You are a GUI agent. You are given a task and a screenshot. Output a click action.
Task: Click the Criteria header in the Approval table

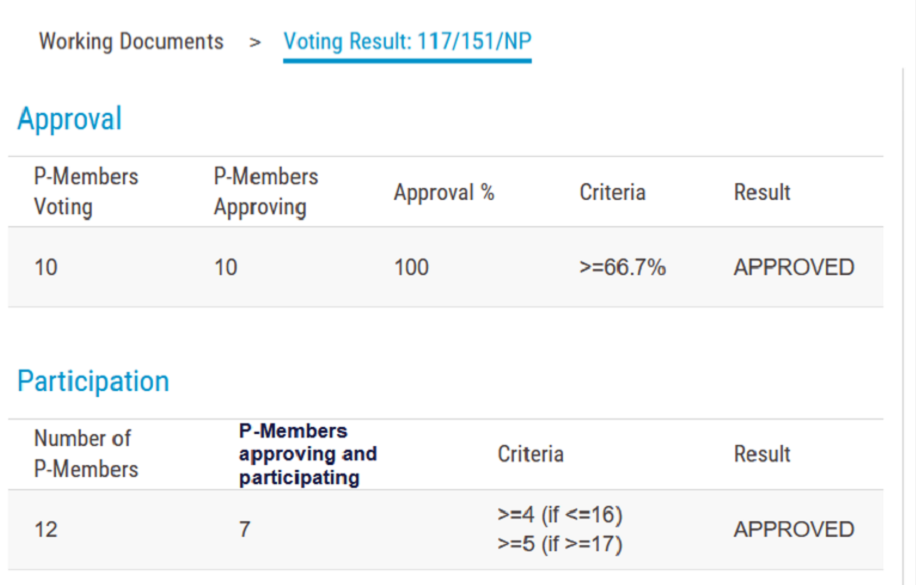pyautogui.click(x=612, y=192)
